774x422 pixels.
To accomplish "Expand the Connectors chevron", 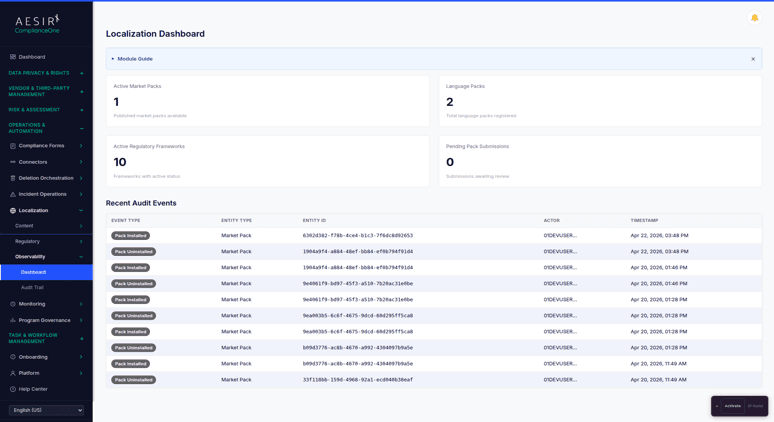I will coord(81,162).
